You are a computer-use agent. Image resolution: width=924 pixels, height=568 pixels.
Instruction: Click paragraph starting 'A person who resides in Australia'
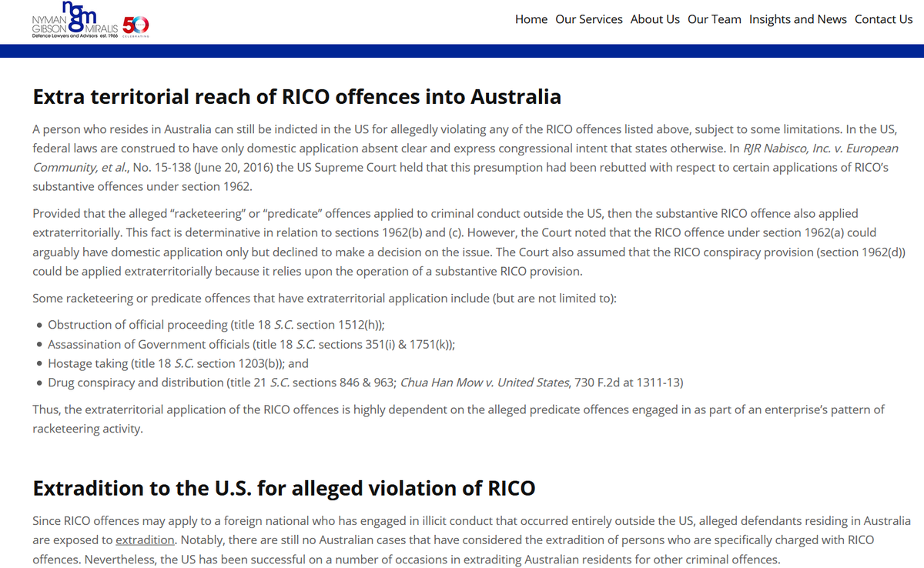[x=465, y=157]
